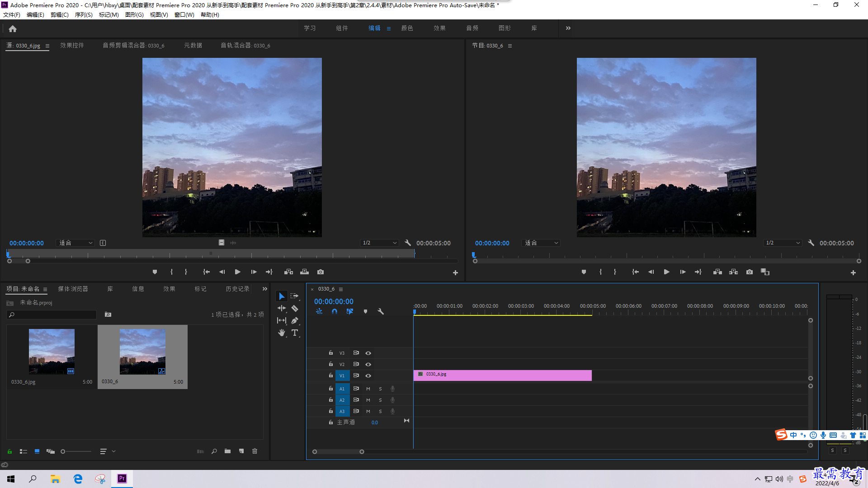868x488 pixels.
Task: Click Timeline playhead timecode 00:00:00:00
Action: click(334, 301)
